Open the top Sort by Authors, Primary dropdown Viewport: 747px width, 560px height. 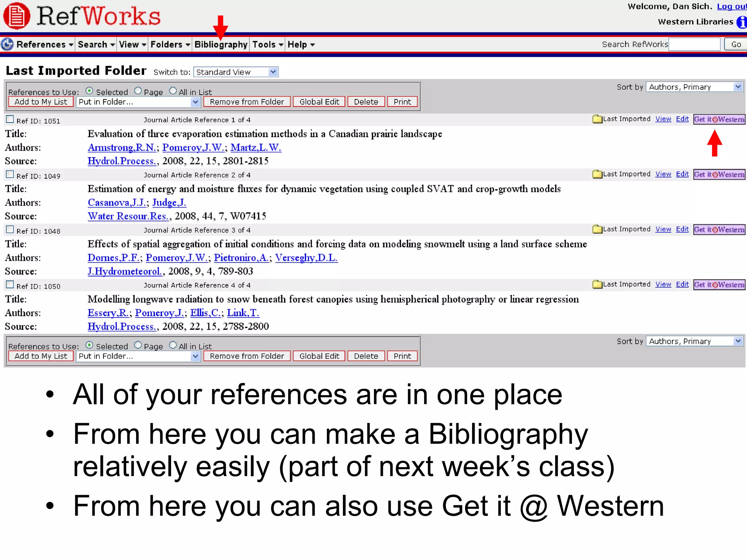click(x=694, y=87)
